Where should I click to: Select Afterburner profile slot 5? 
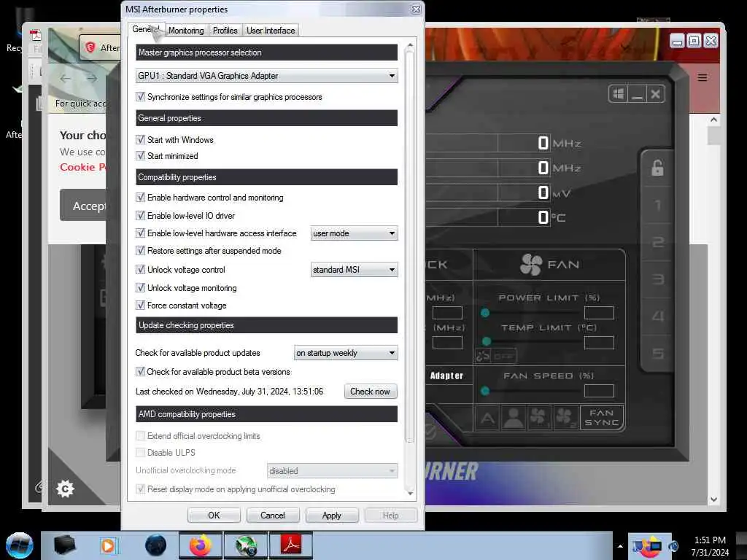(x=657, y=354)
